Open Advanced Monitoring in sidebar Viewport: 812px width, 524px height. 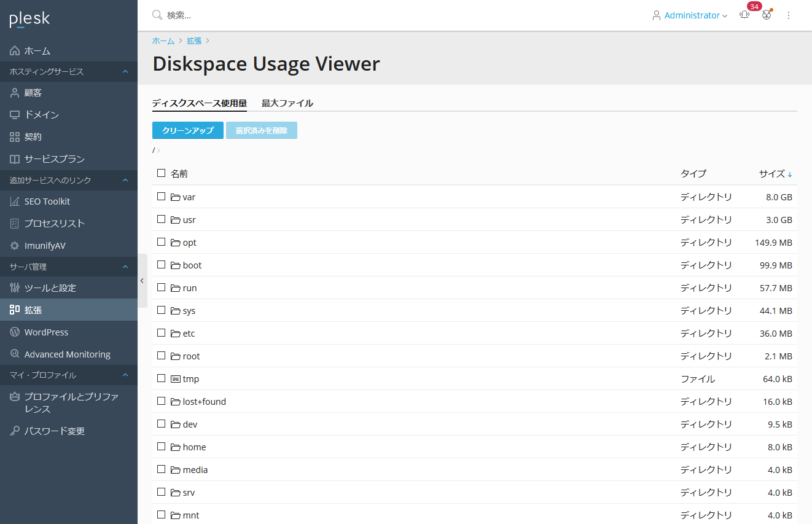(x=67, y=354)
